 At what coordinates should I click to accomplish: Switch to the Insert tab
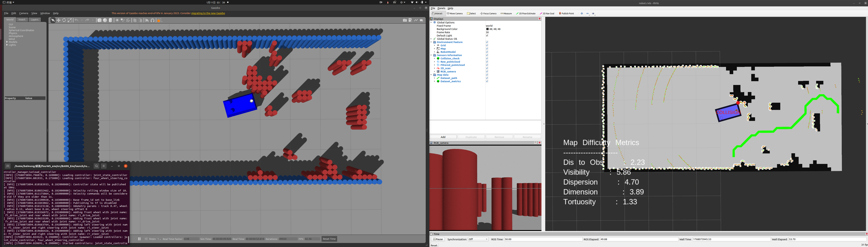tap(22, 20)
